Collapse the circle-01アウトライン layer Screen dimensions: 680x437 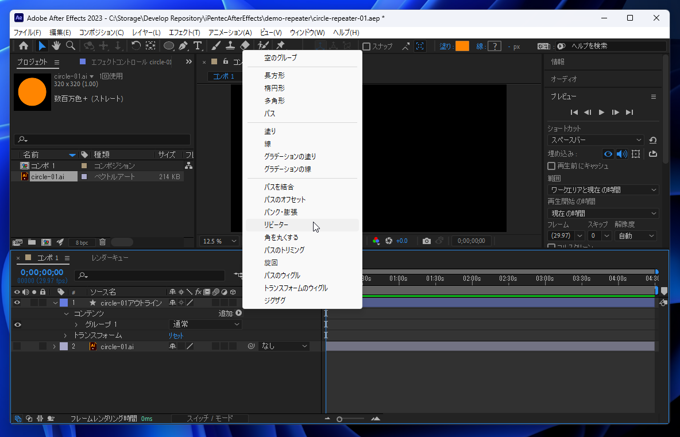pyautogui.click(x=55, y=303)
